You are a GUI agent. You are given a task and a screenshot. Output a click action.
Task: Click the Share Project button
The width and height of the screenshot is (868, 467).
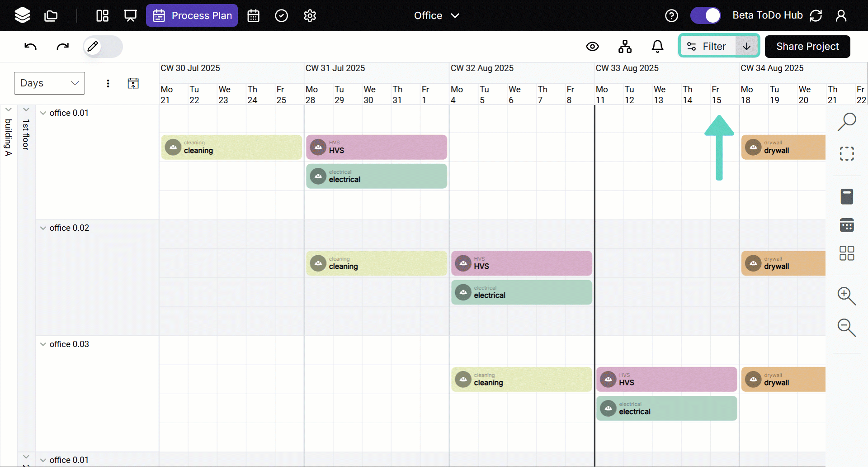coord(807,46)
